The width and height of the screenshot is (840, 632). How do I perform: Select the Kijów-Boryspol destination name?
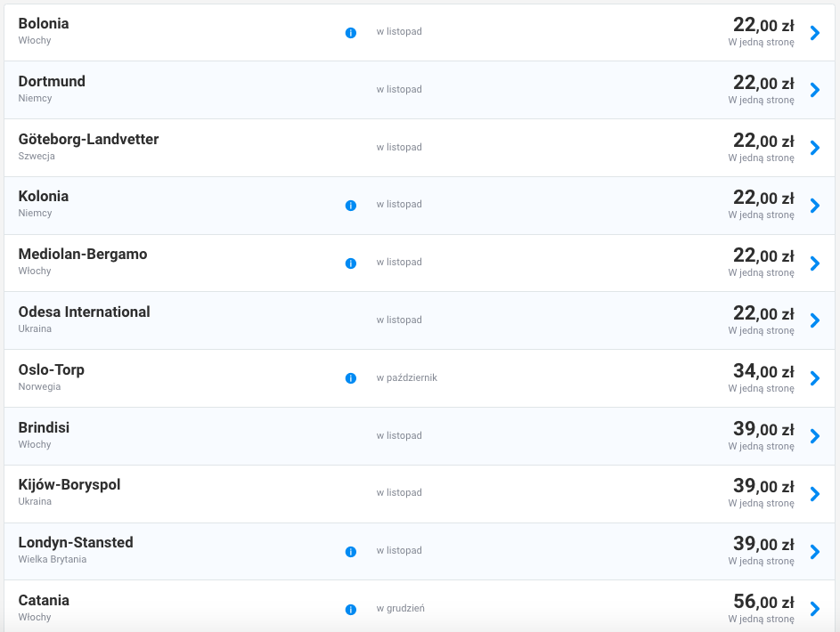[x=69, y=485]
